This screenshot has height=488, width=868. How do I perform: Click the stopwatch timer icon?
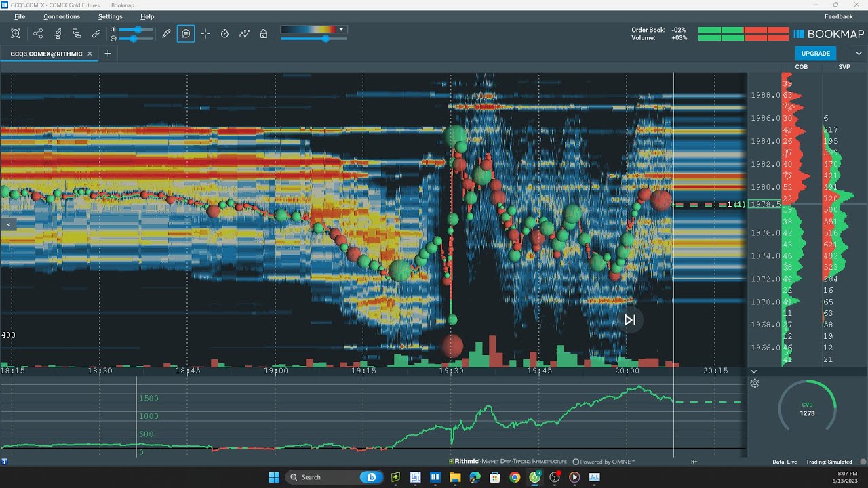coord(224,33)
